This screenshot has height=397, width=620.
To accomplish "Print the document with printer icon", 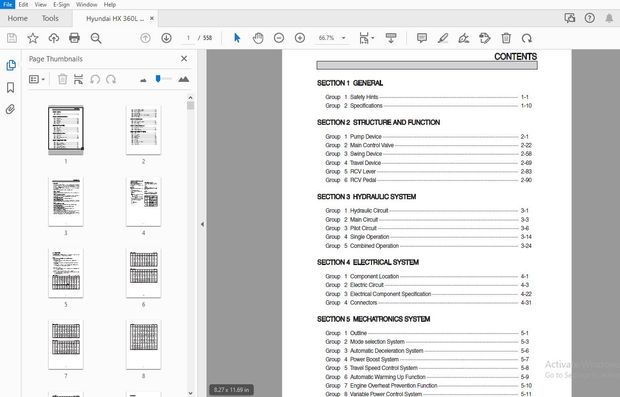I will pyautogui.click(x=74, y=38).
